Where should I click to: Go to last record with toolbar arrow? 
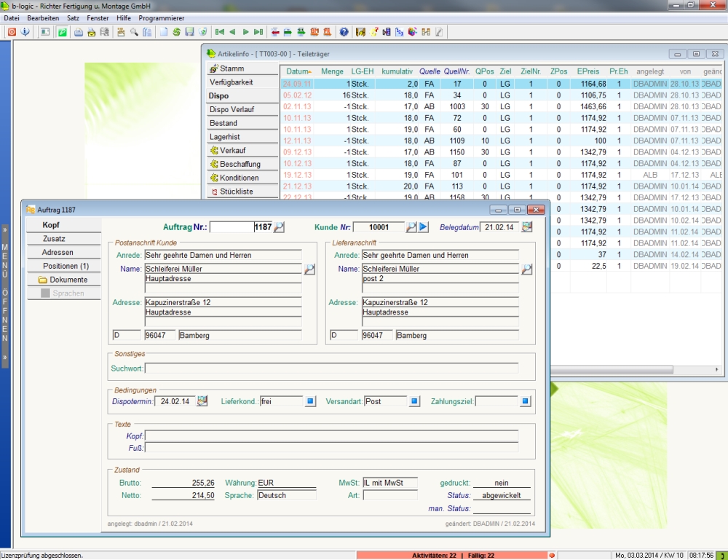point(258,32)
